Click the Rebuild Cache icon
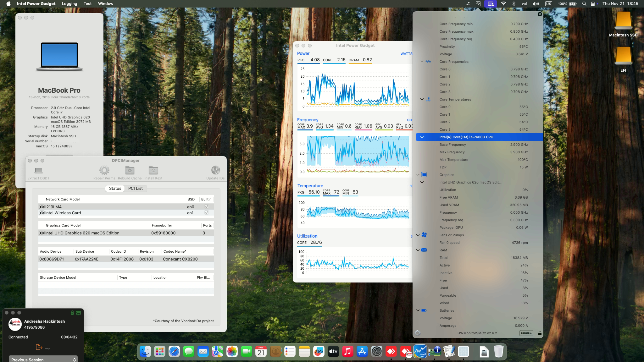 tap(130, 171)
